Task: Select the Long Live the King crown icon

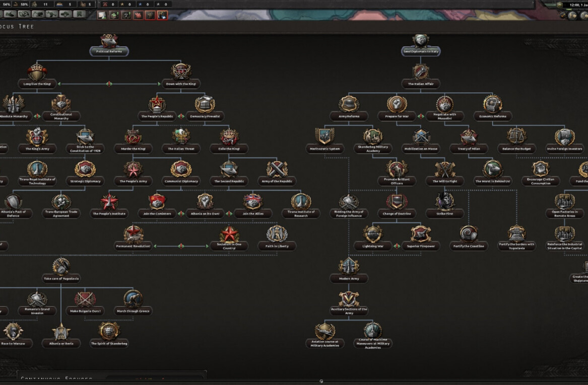Action: point(37,72)
